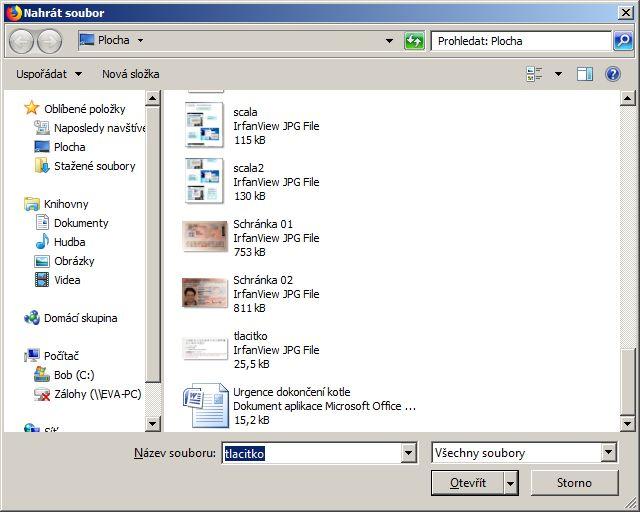Open Bob (C:) drive in the sidebar
640x512 pixels.
tap(74, 375)
